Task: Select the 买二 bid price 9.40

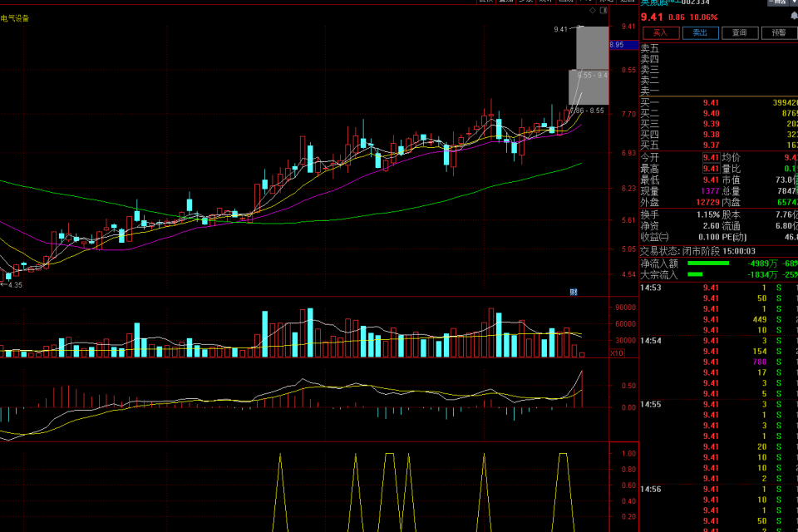Action: coord(711,114)
